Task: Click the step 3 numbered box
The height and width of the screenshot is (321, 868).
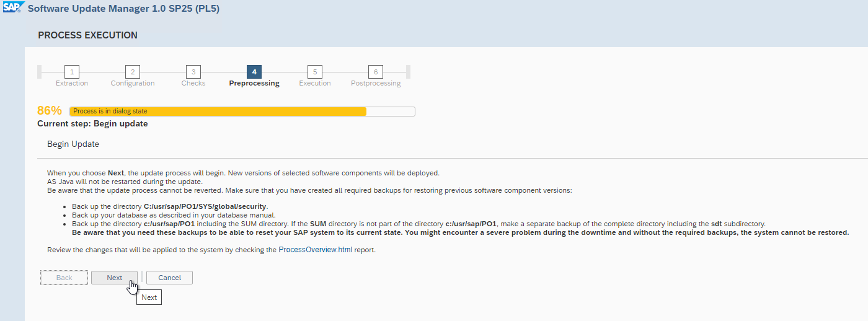Action: 193,71
